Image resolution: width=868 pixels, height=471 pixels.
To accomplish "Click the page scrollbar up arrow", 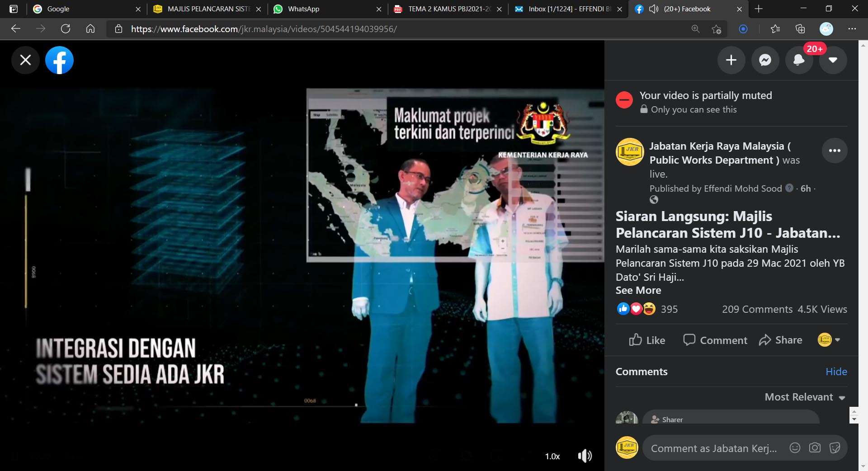I will (x=863, y=45).
